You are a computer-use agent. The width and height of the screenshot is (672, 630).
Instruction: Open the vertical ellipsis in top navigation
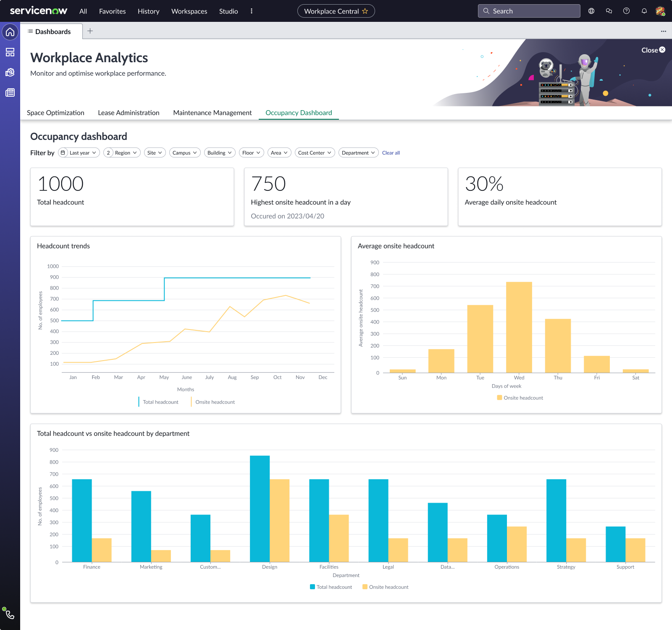click(252, 11)
